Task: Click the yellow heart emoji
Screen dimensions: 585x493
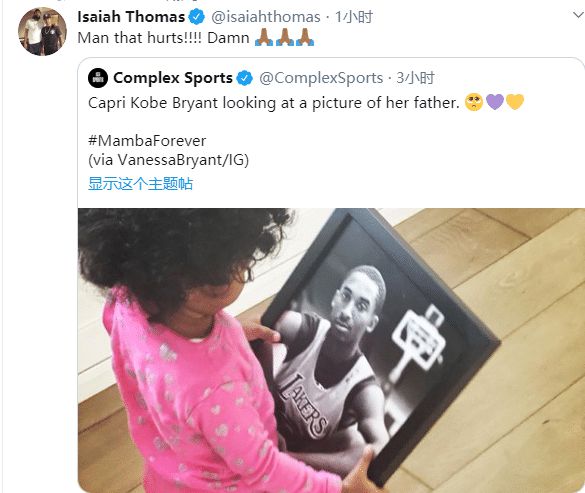Action: (x=515, y=102)
